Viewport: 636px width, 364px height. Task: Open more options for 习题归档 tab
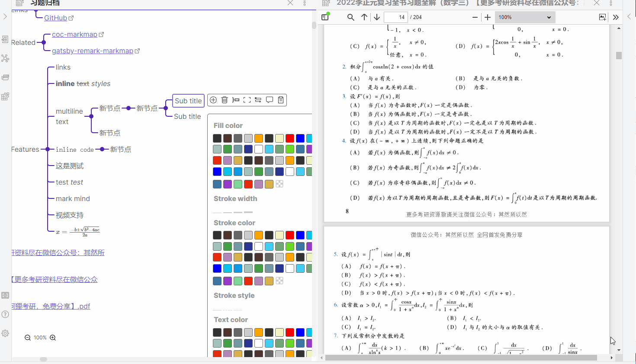pos(305,3)
